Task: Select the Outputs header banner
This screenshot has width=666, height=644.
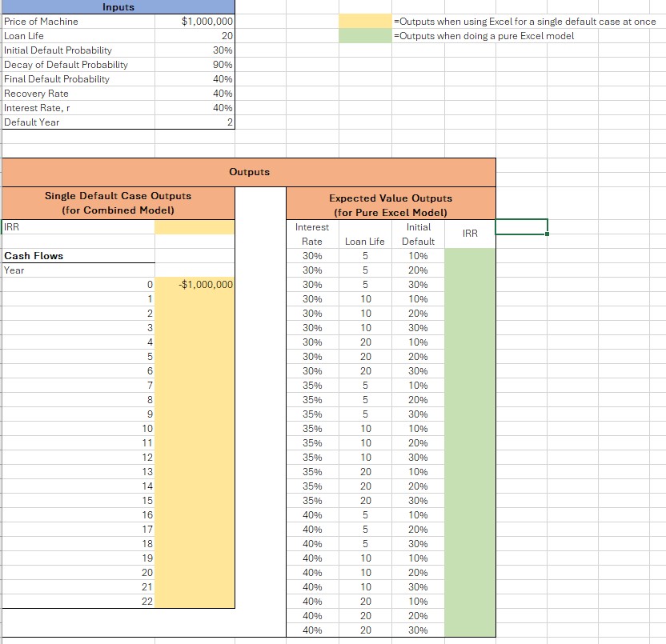Action: point(248,172)
